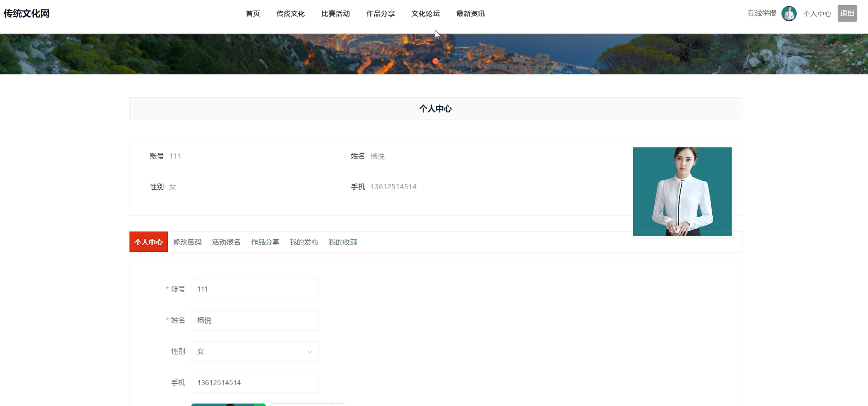Click the large profile photo
This screenshot has width=868, height=406.
(682, 191)
